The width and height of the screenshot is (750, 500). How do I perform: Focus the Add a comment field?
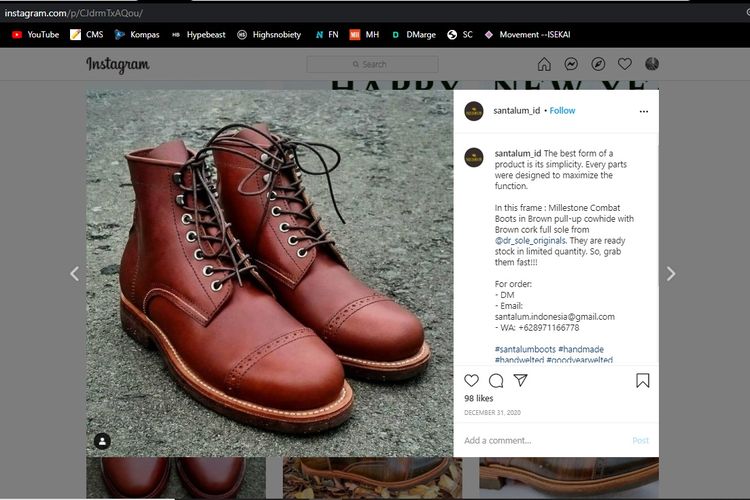tap(540, 440)
